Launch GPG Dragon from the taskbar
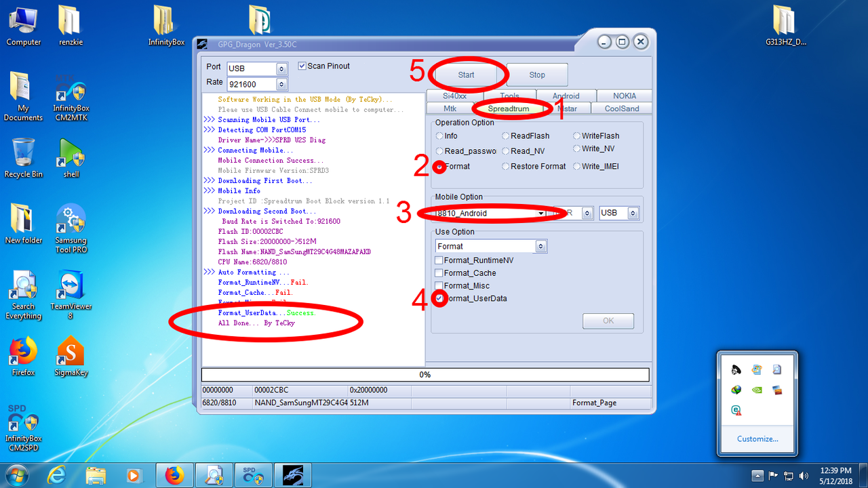The width and height of the screenshot is (868, 488). point(294,475)
